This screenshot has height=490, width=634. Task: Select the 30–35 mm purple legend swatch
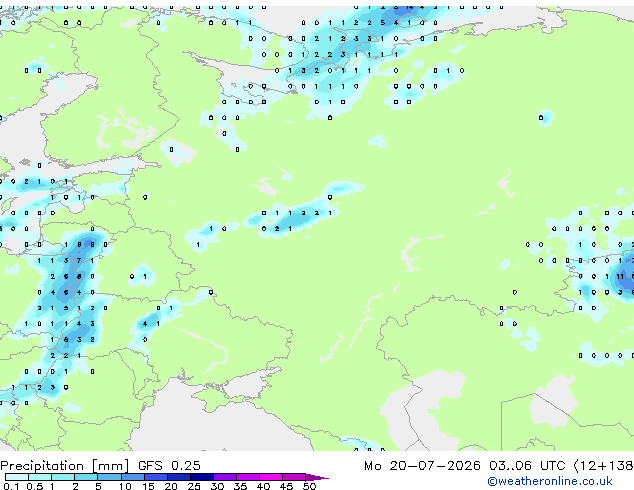tap(225, 477)
